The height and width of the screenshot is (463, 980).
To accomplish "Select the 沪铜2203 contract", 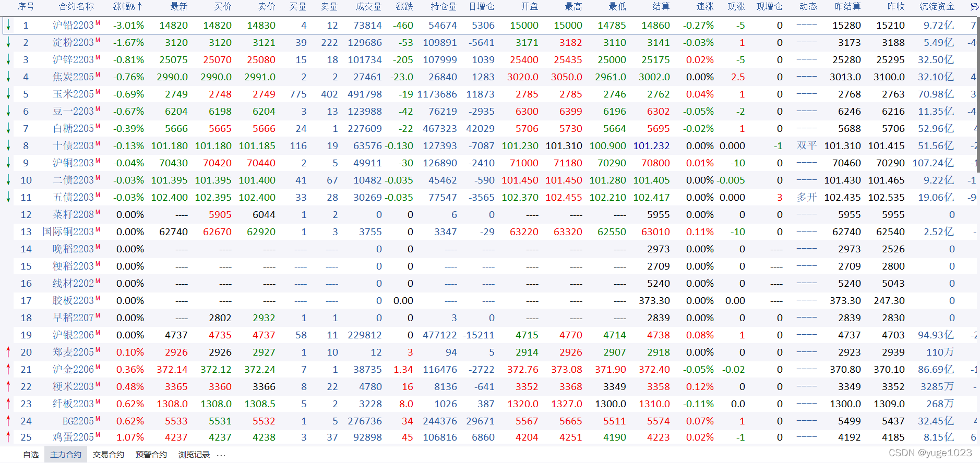I will pos(73,163).
